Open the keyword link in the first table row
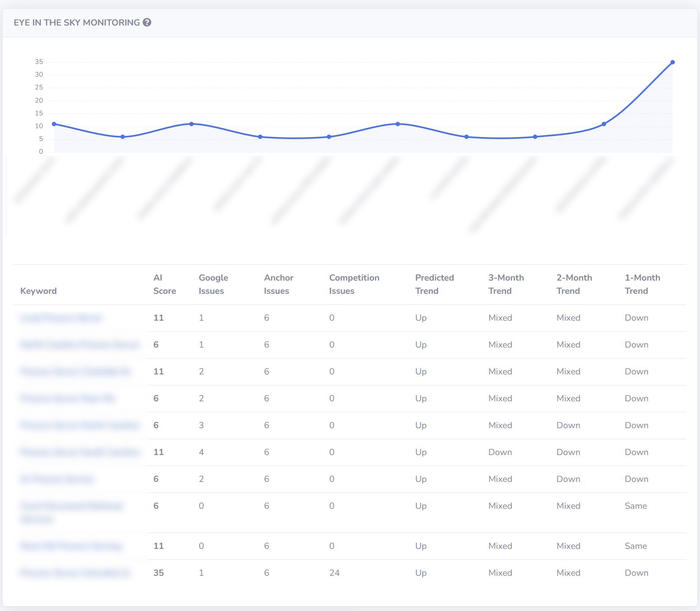 pyautogui.click(x=61, y=318)
